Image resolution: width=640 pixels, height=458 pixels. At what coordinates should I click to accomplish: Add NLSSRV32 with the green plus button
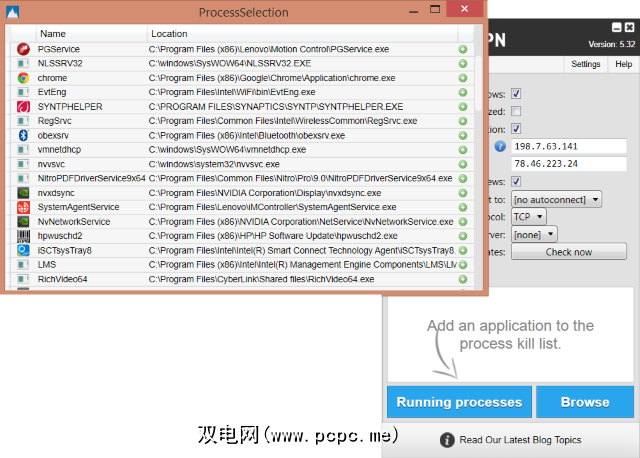click(462, 64)
